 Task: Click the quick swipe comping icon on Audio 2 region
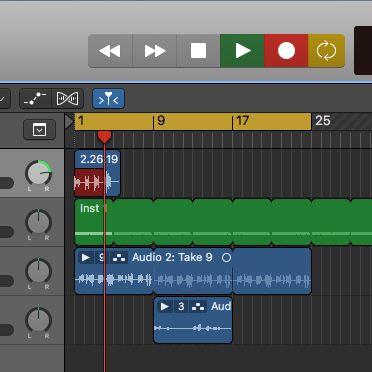click(x=119, y=258)
